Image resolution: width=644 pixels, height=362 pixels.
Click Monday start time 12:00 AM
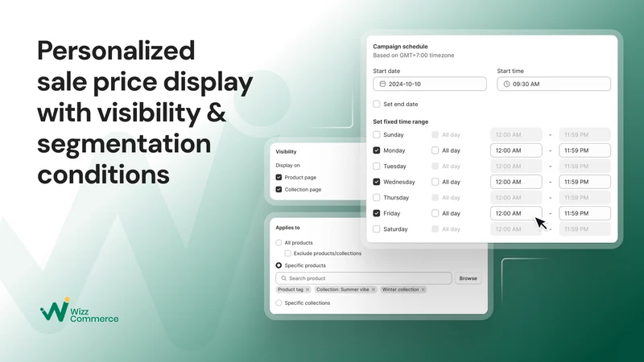tap(516, 150)
